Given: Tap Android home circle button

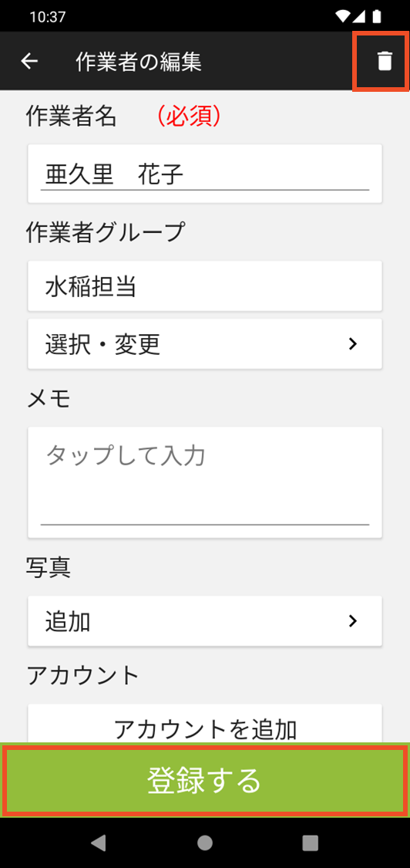Looking at the screenshot, I should (205, 842).
